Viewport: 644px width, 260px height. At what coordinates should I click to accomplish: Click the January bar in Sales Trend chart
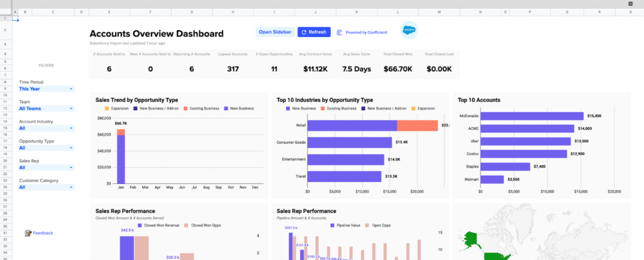(121, 158)
